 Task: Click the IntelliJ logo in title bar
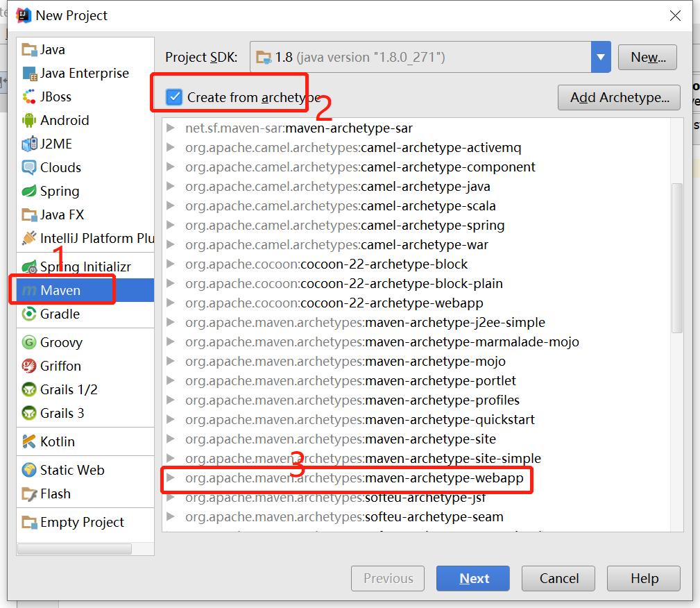[23, 15]
